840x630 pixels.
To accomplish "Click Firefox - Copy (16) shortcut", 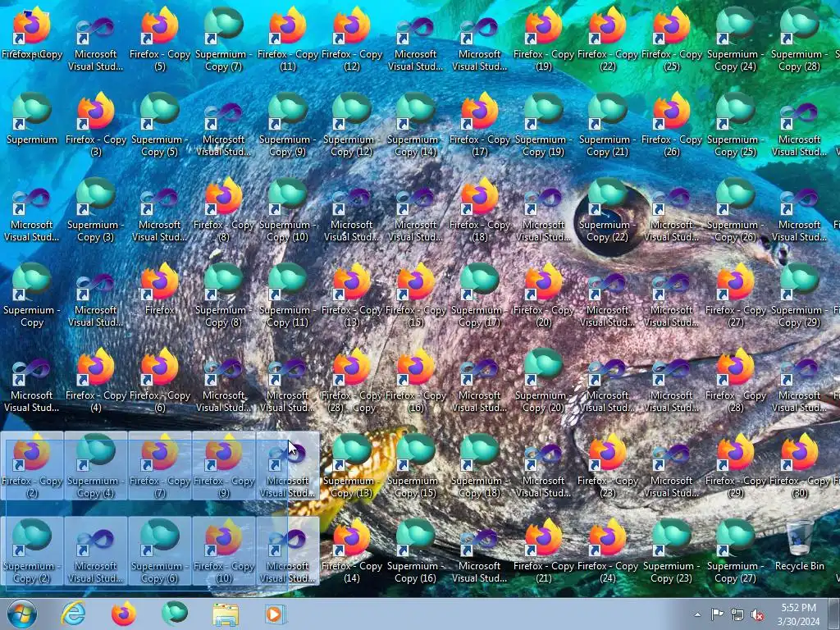I will (415, 380).
